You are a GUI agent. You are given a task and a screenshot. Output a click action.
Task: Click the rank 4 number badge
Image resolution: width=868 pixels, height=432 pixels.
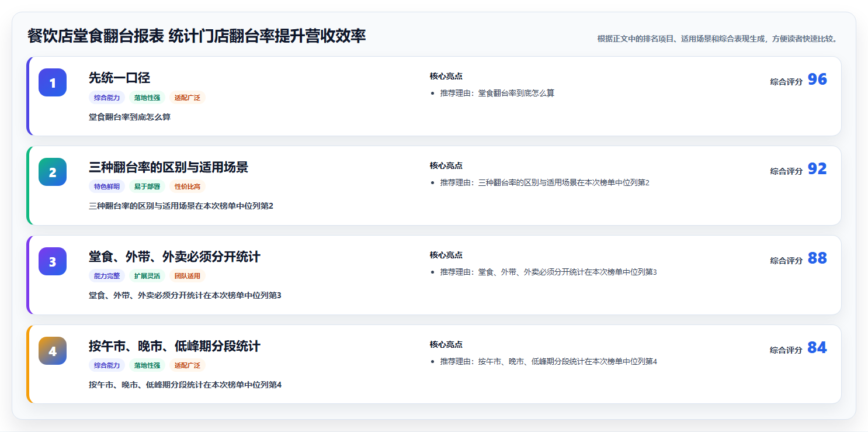click(x=53, y=351)
